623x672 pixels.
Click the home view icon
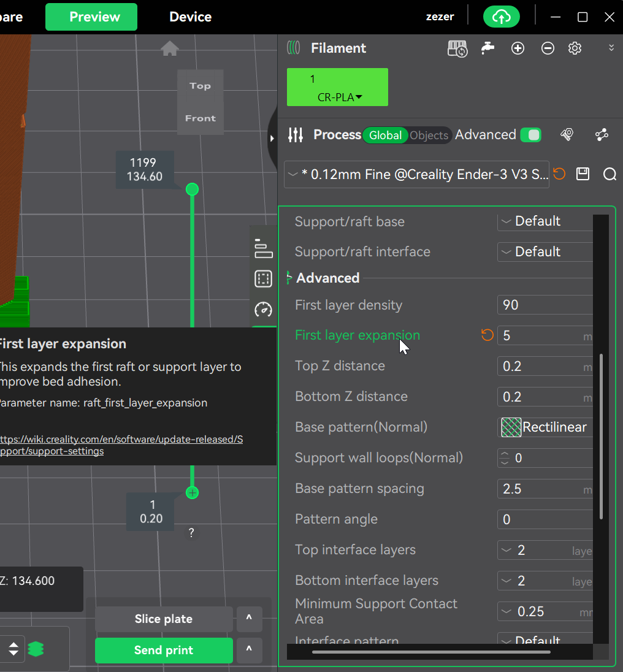pyautogui.click(x=170, y=48)
